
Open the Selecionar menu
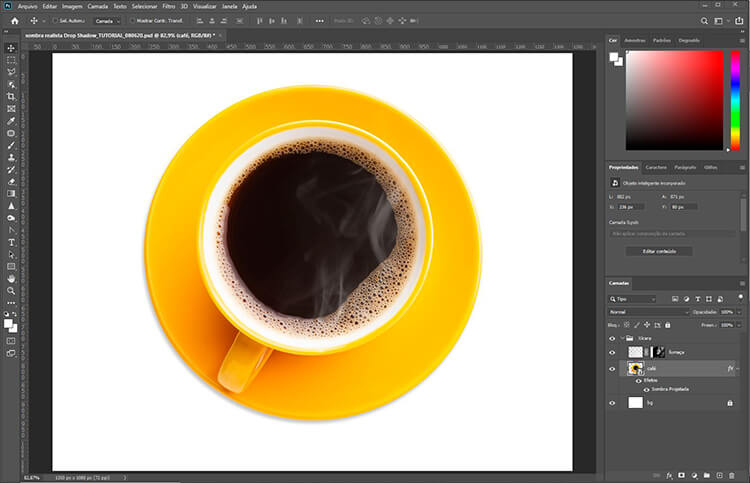pos(144,6)
